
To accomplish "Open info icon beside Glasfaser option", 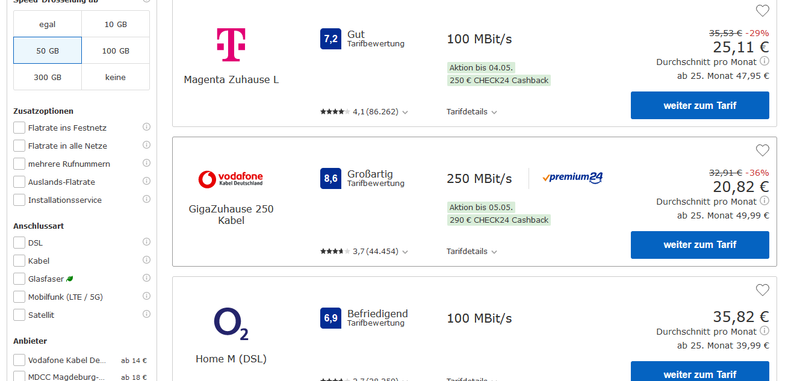I will (146, 278).
